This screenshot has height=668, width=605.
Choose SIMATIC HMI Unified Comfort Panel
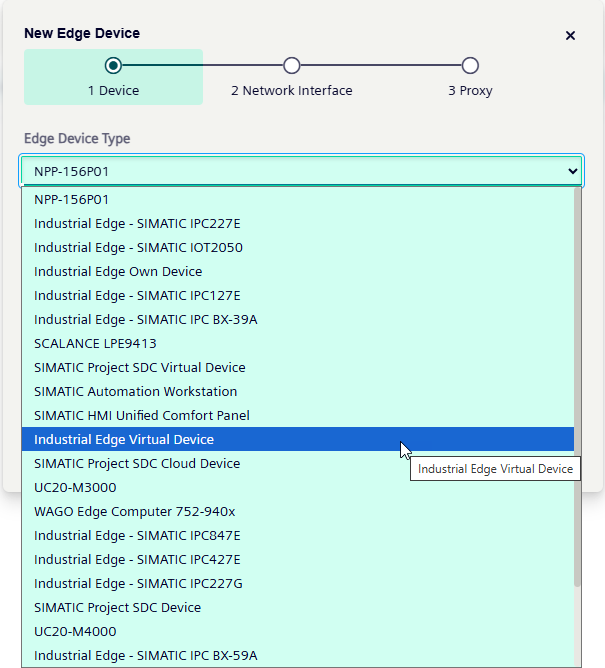pos(298,415)
